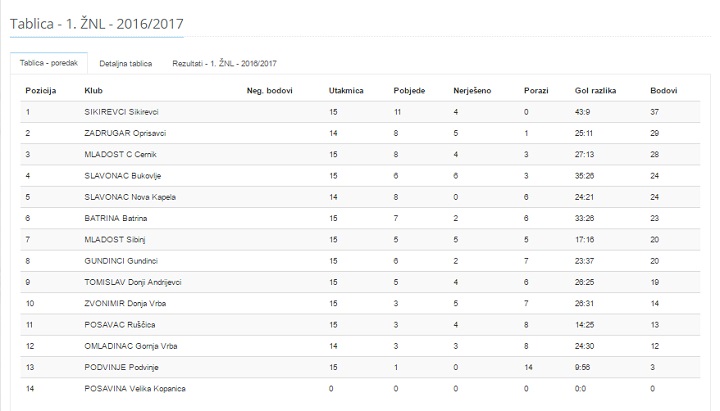Open SLAVONAC Nova Kapela club entry

pyautogui.click(x=130, y=196)
